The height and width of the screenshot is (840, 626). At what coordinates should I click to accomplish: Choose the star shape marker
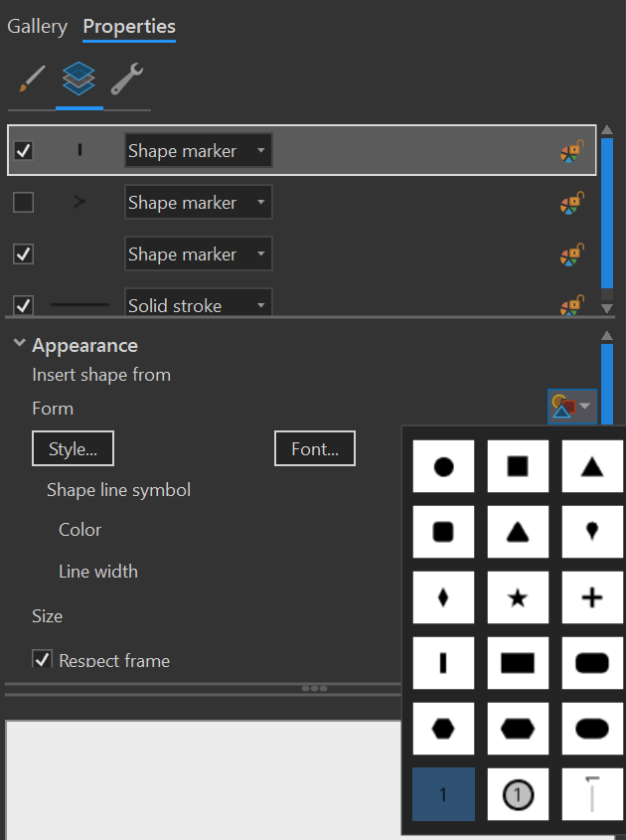(x=518, y=597)
